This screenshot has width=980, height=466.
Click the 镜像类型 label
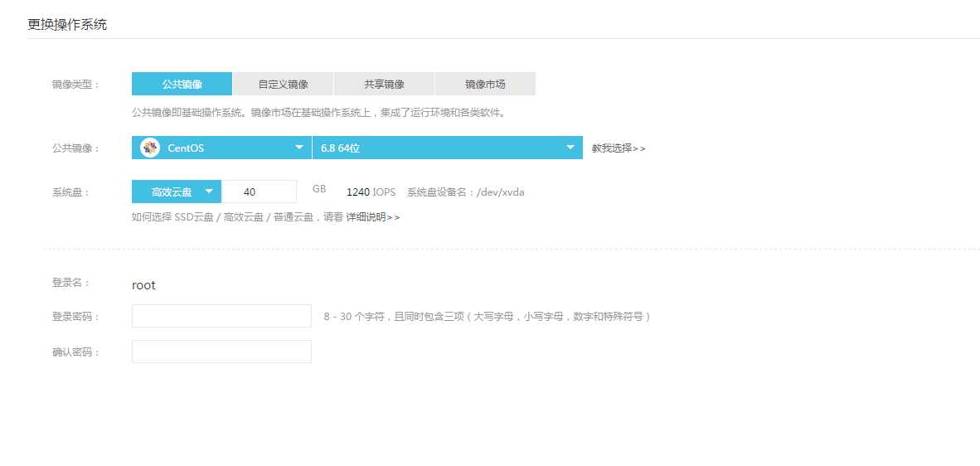75,85
